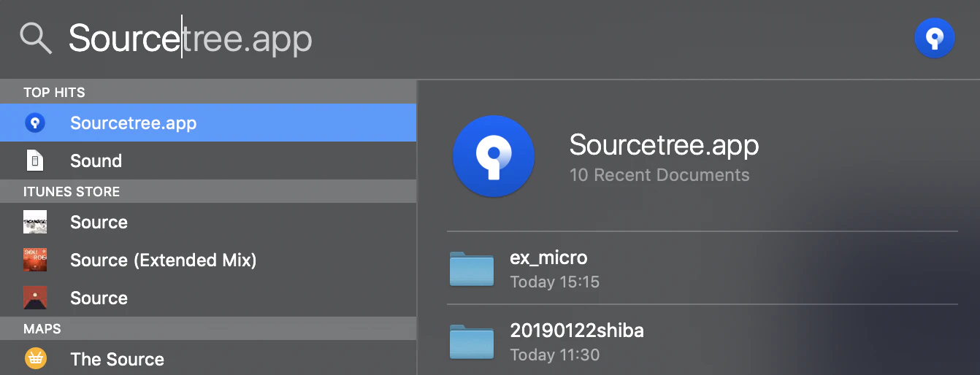980x375 pixels.
Task: Open the ex_micro recent document
Action: pyautogui.click(x=702, y=268)
